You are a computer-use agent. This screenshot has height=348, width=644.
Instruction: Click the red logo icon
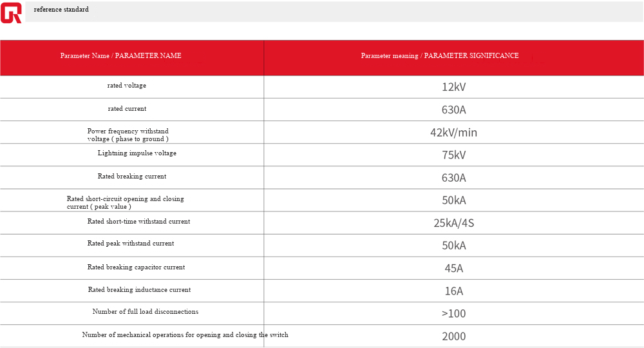pyautogui.click(x=11, y=12)
